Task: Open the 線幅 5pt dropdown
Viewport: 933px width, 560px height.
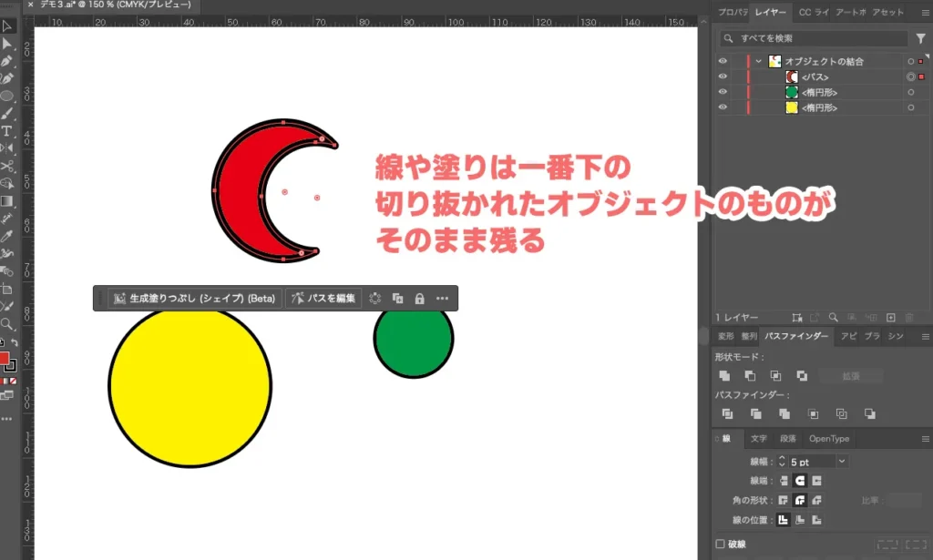Action: point(842,462)
